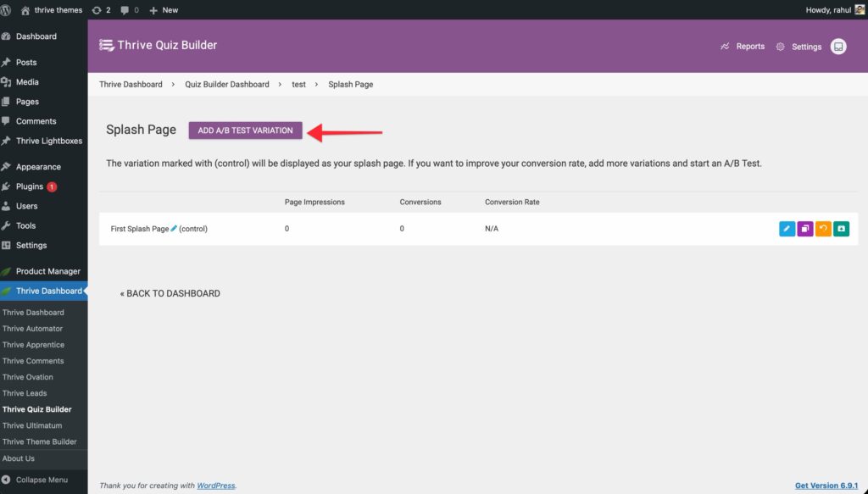The height and width of the screenshot is (494, 868).
Task: Select Thrive Leads in the submenu
Action: [x=25, y=393]
